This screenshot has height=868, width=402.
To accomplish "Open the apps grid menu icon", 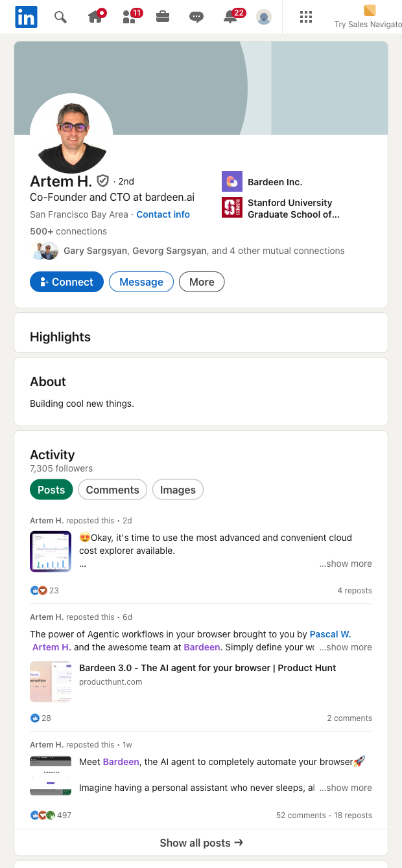I will [x=306, y=17].
